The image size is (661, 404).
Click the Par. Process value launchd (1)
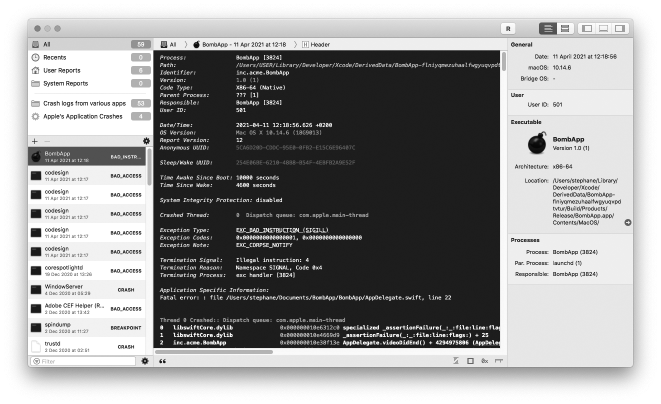point(567,263)
